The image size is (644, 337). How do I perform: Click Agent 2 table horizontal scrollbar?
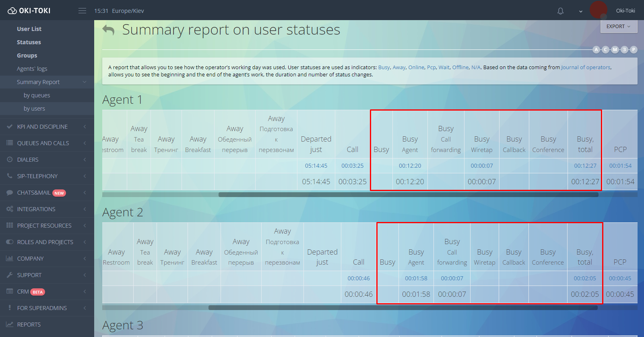(x=402, y=308)
